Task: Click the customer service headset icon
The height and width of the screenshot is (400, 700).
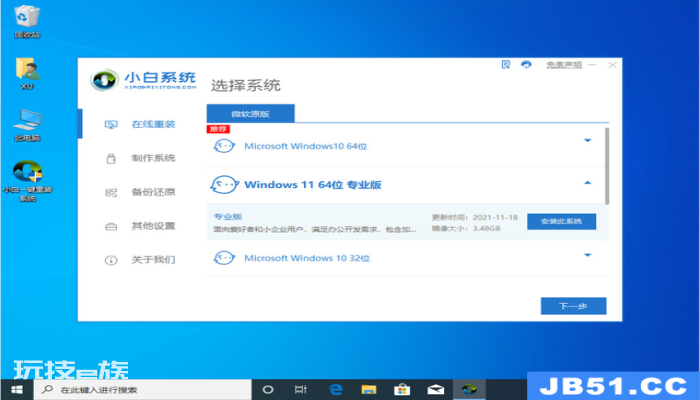Action: pos(526,65)
